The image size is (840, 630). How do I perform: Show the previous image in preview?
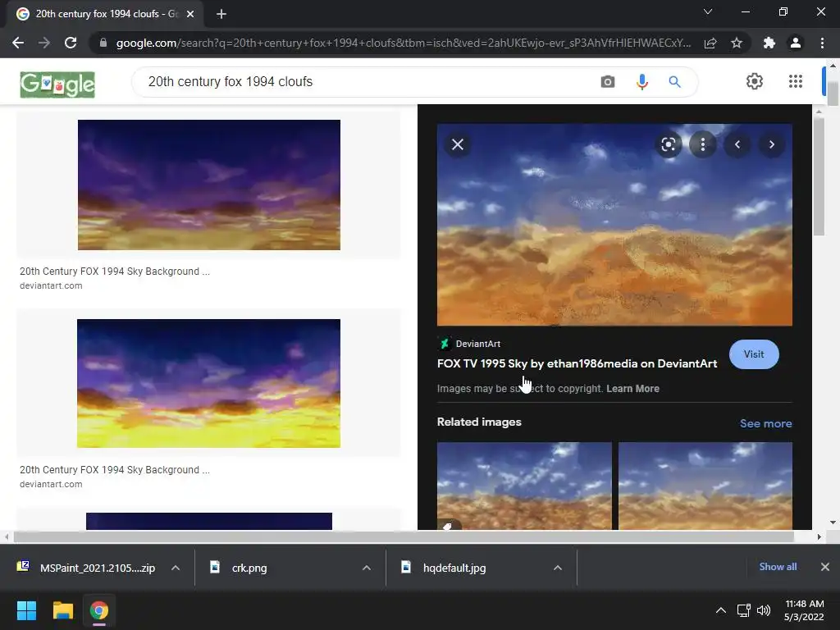(737, 144)
